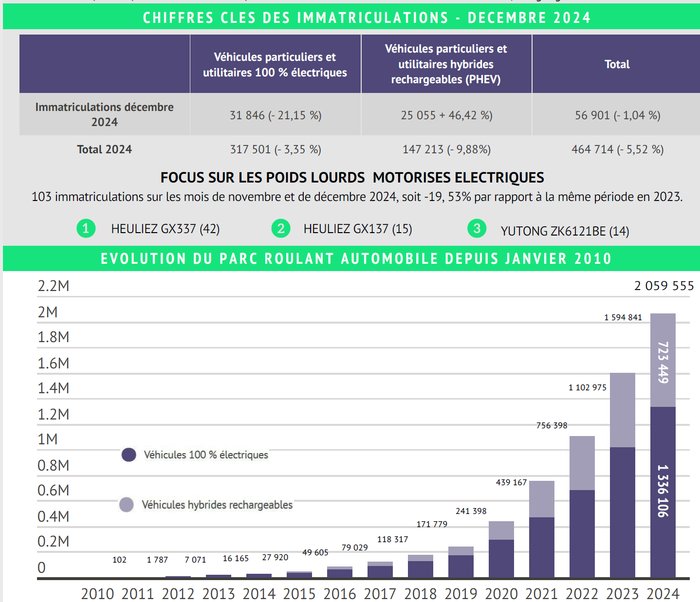Click the hybrides rechargeables (PHEV) column header
Viewport: 700px width, 602px height.
click(446, 64)
